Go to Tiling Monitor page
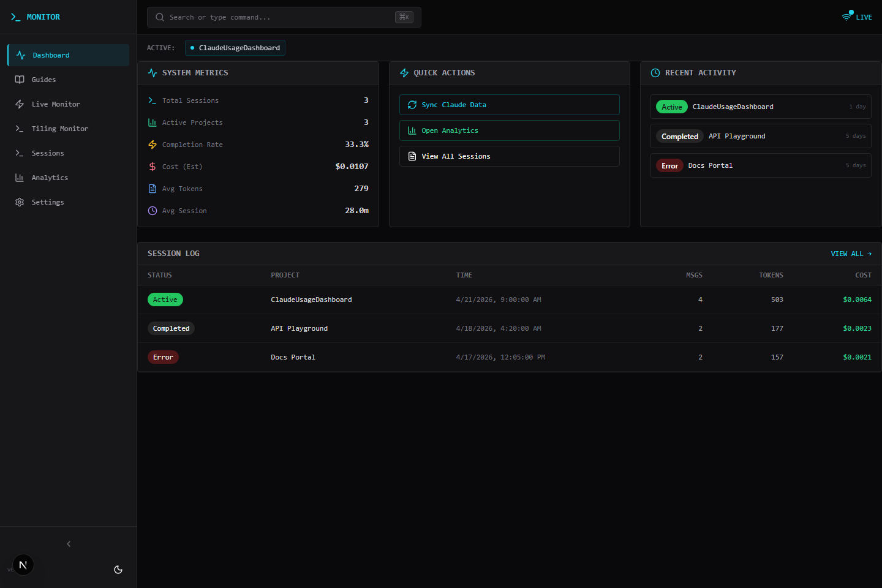 point(69,129)
